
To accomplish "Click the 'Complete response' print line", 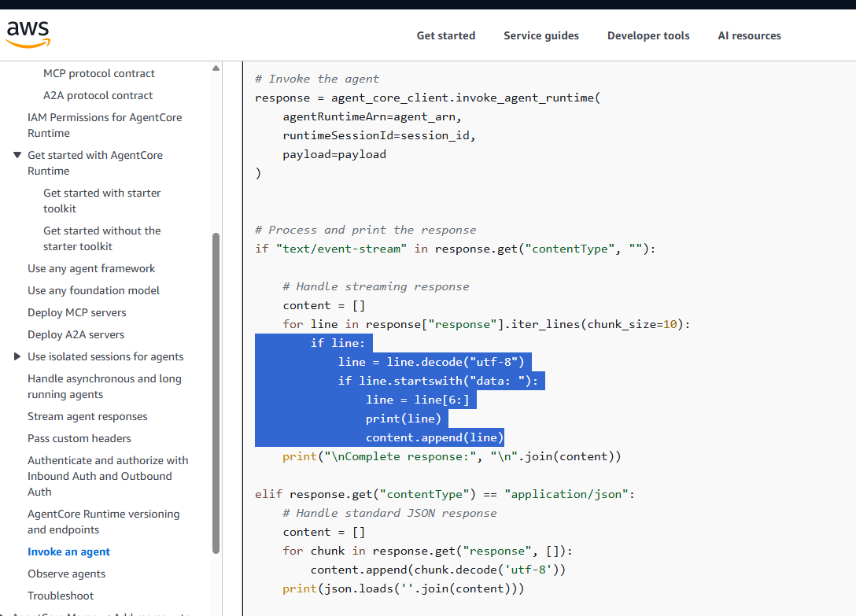I will 452,456.
